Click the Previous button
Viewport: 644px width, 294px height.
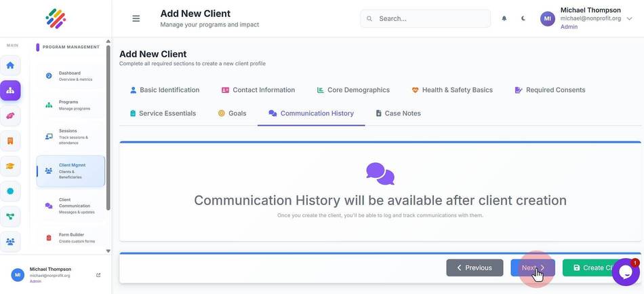pyautogui.click(x=475, y=268)
